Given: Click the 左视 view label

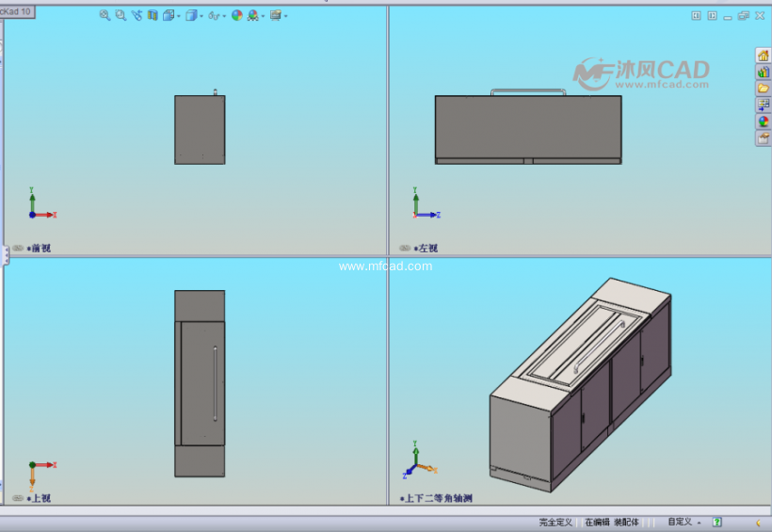Looking at the screenshot, I should (427, 249).
